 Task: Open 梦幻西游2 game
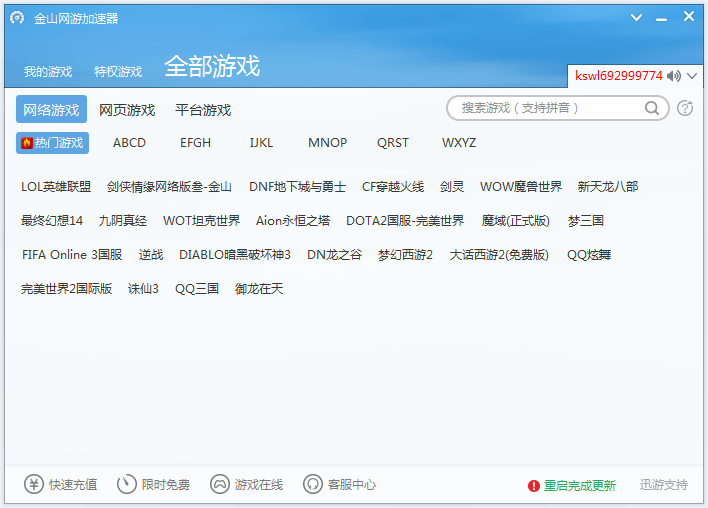tap(405, 255)
